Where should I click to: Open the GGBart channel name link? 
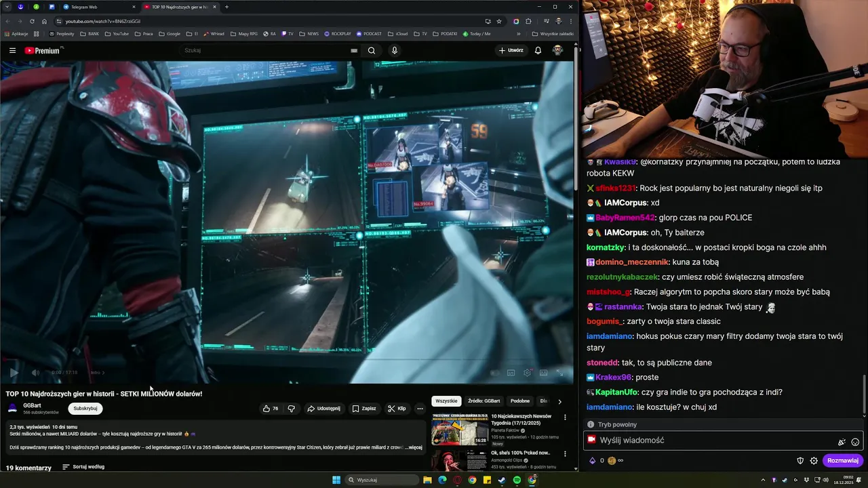coord(32,405)
